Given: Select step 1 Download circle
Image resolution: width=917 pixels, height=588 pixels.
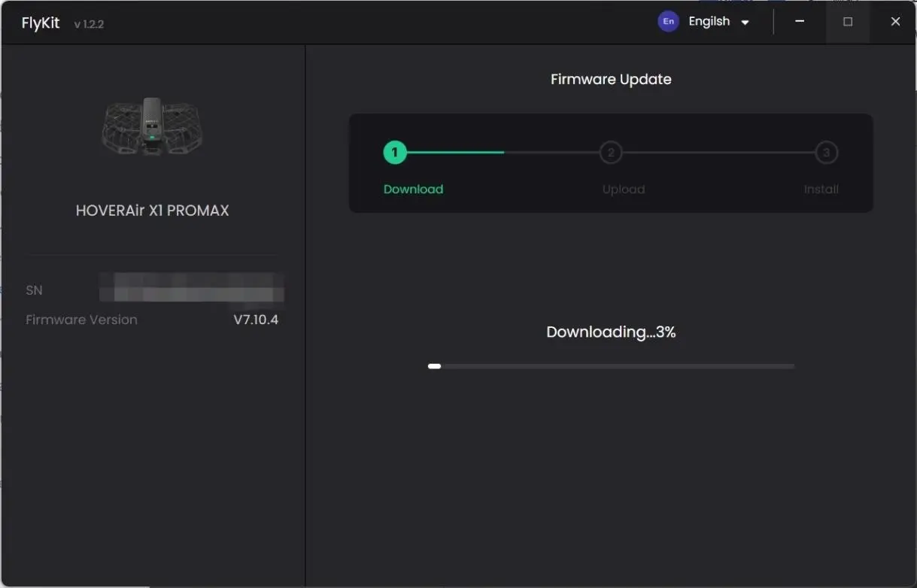Looking at the screenshot, I should click(394, 153).
